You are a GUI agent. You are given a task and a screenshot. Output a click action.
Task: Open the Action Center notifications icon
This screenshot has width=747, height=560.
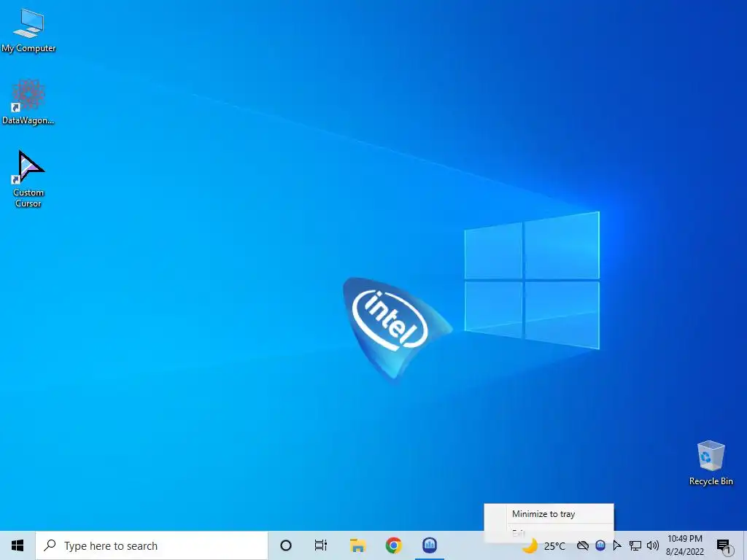click(724, 546)
